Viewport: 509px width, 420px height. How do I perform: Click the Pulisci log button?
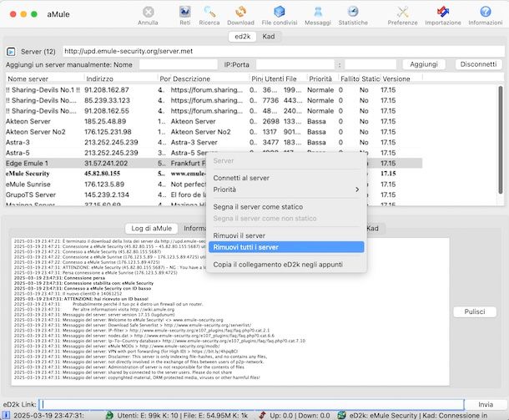point(475,311)
